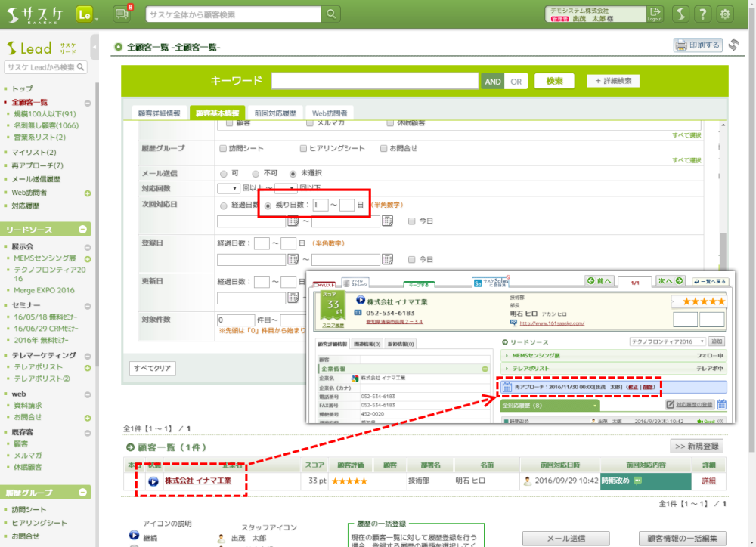
Task: Open the help question mark icon
Action: pyautogui.click(x=703, y=14)
